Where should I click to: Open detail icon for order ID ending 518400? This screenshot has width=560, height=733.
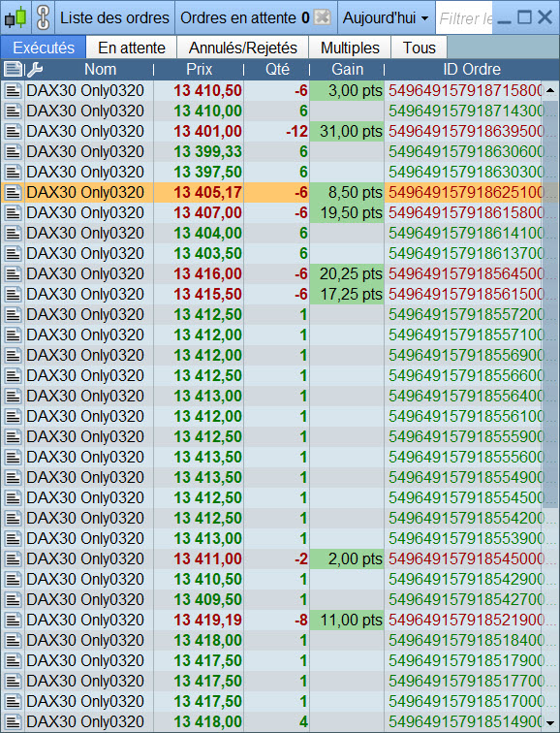pos(13,640)
